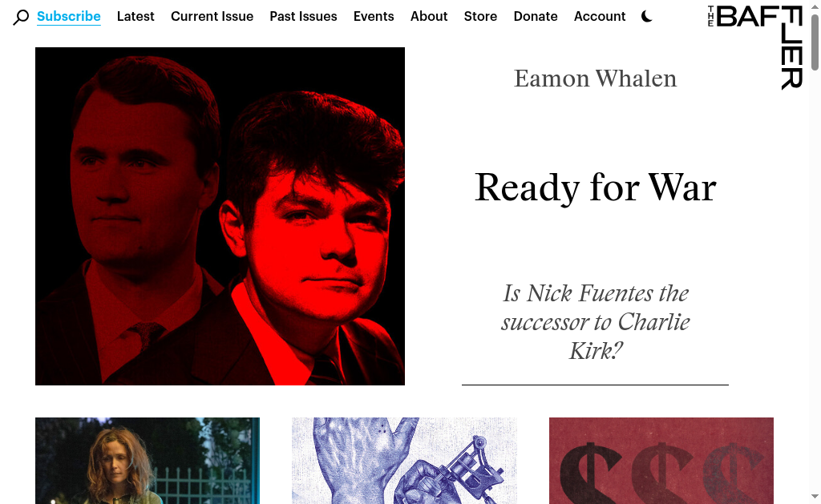Viewport: 821px width, 504px height.
Task: Toggle dark mode moon icon
Action: pyautogui.click(x=647, y=17)
